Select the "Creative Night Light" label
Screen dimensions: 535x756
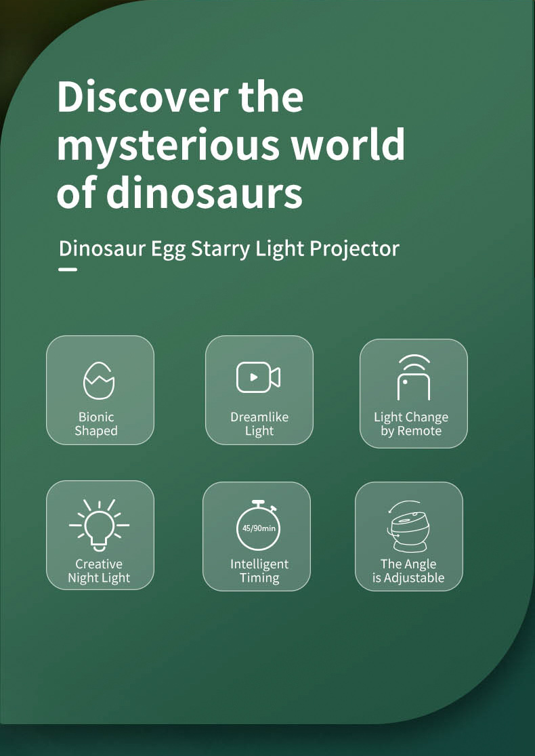click(x=99, y=571)
